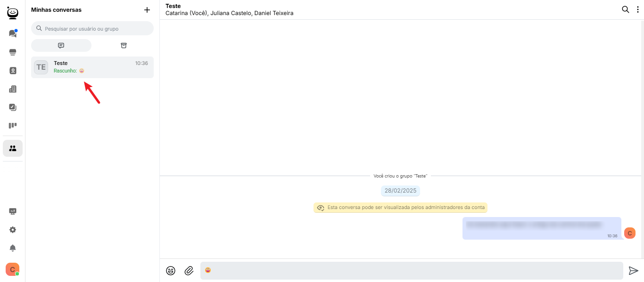644x282 pixels.
Task: Click the search by user or group field
Action: (92, 29)
